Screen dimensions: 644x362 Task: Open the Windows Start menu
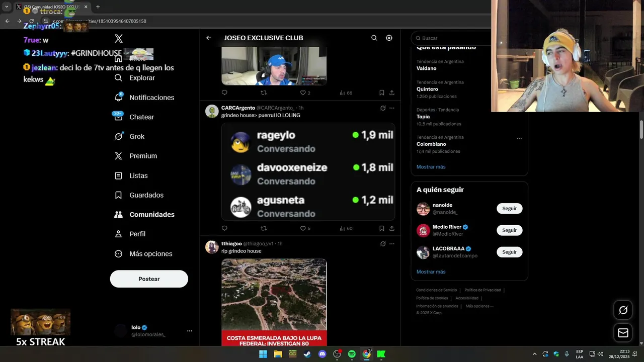pyautogui.click(x=263, y=354)
